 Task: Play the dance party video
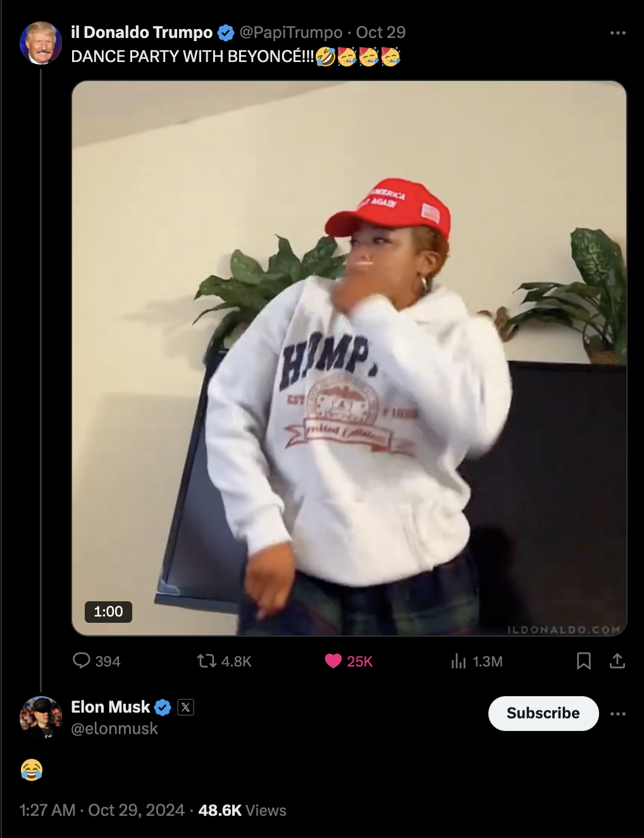(349, 358)
